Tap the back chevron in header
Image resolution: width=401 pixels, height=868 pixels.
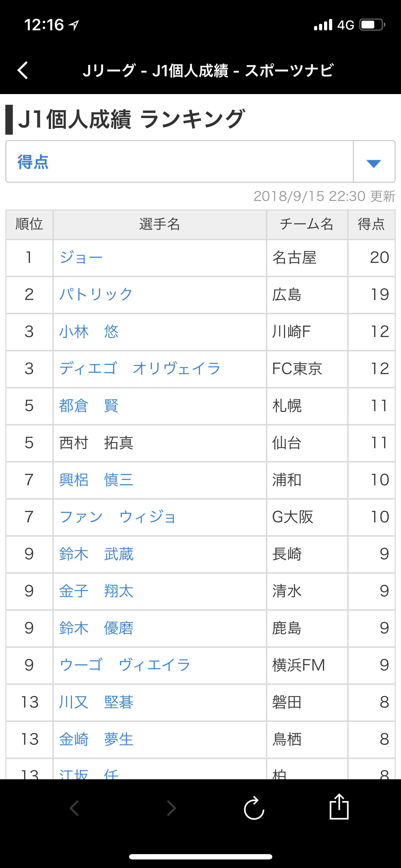(23, 70)
